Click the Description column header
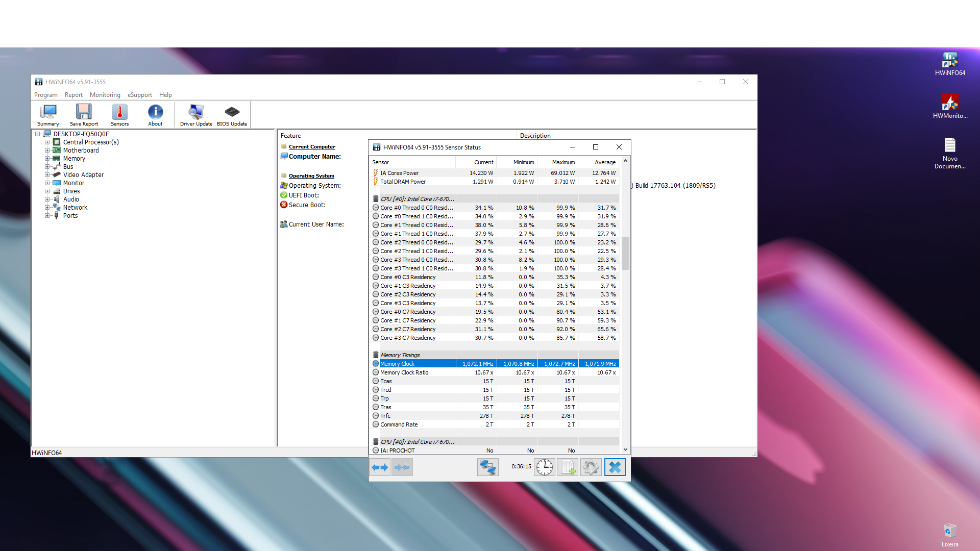The width and height of the screenshot is (980, 551). point(632,136)
